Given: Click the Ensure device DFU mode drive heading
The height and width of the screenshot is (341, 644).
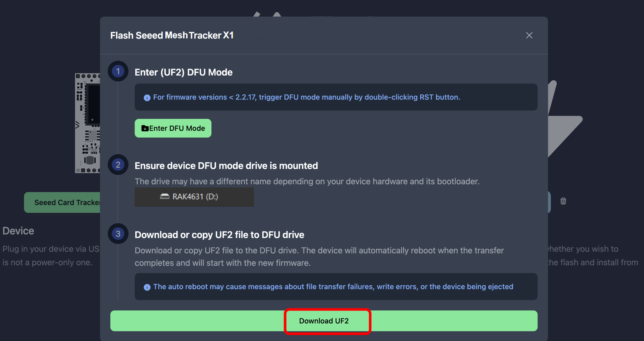Looking at the screenshot, I should (226, 166).
